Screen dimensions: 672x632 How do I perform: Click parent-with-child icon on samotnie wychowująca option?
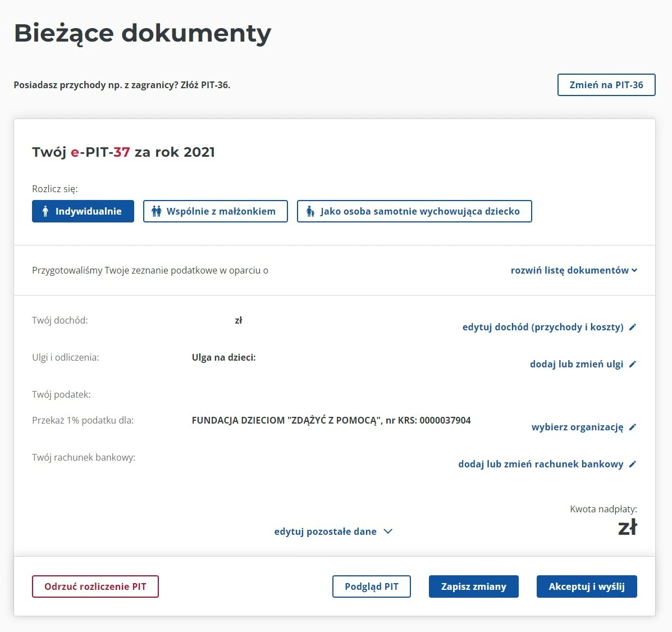coord(310,211)
